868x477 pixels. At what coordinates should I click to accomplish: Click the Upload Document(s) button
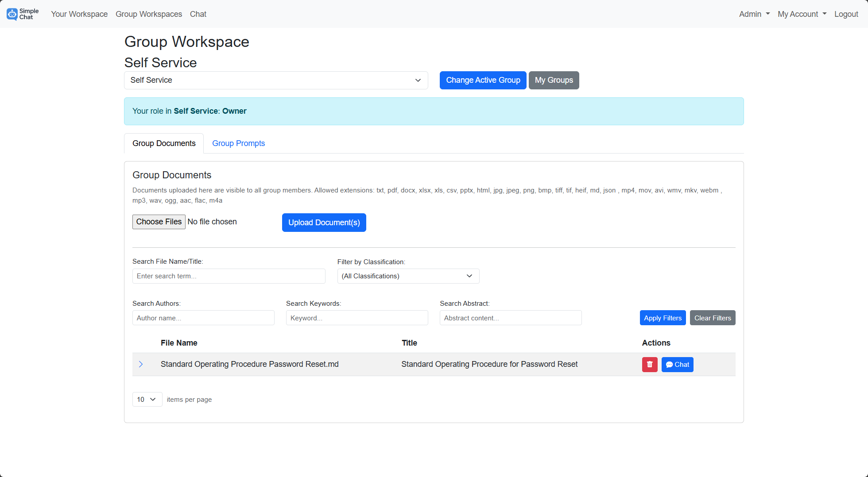(x=324, y=222)
